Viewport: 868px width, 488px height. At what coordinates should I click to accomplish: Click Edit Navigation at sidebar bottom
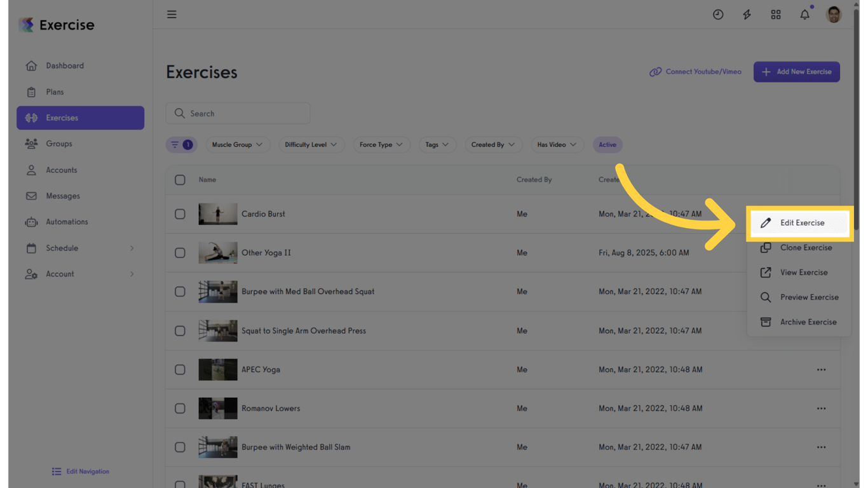[81, 471]
